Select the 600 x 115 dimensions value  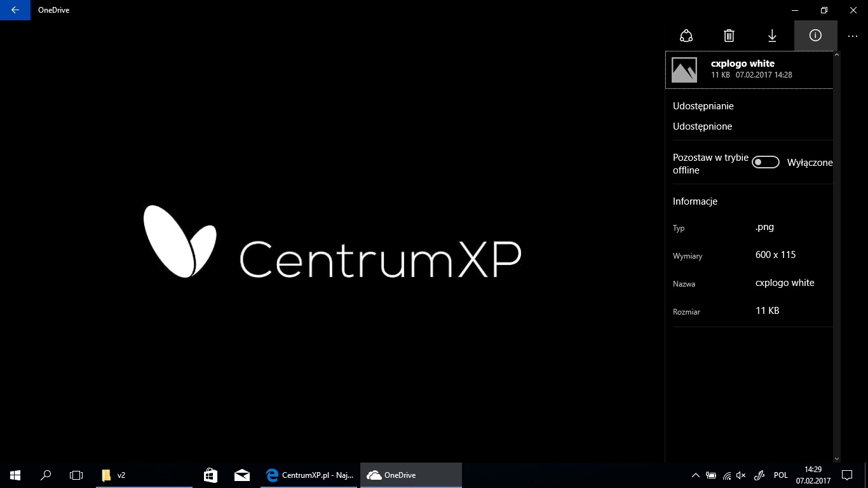click(775, 255)
